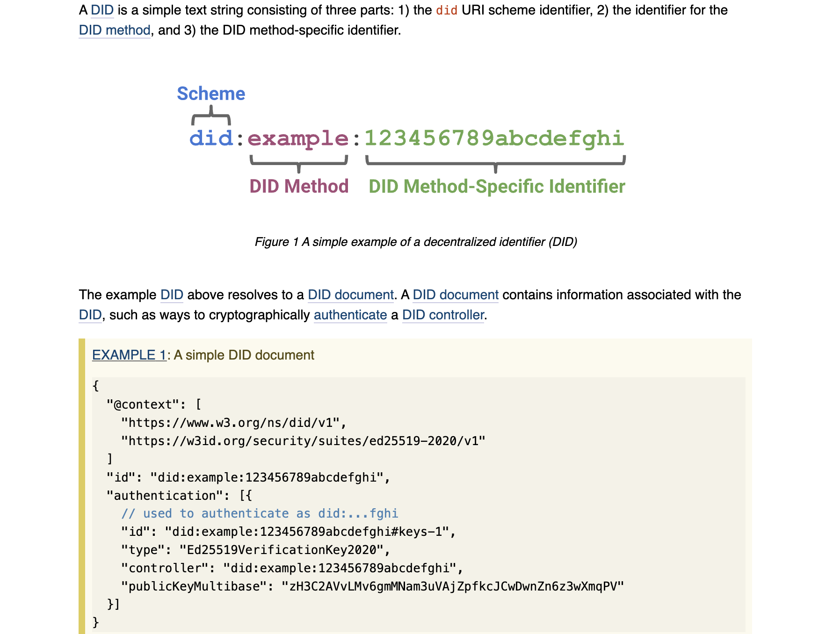Follow the 'DID method' link
Image resolution: width=840 pixels, height=634 pixels.
point(115,30)
